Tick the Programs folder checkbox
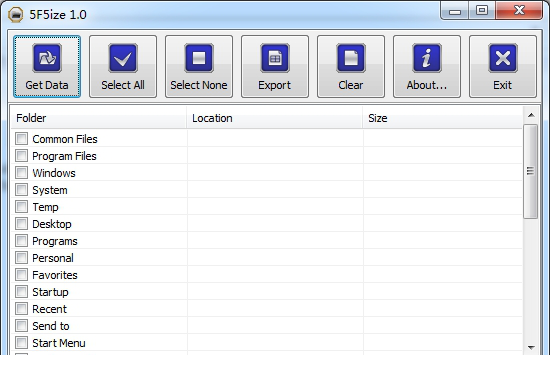550x369 pixels. click(x=21, y=241)
